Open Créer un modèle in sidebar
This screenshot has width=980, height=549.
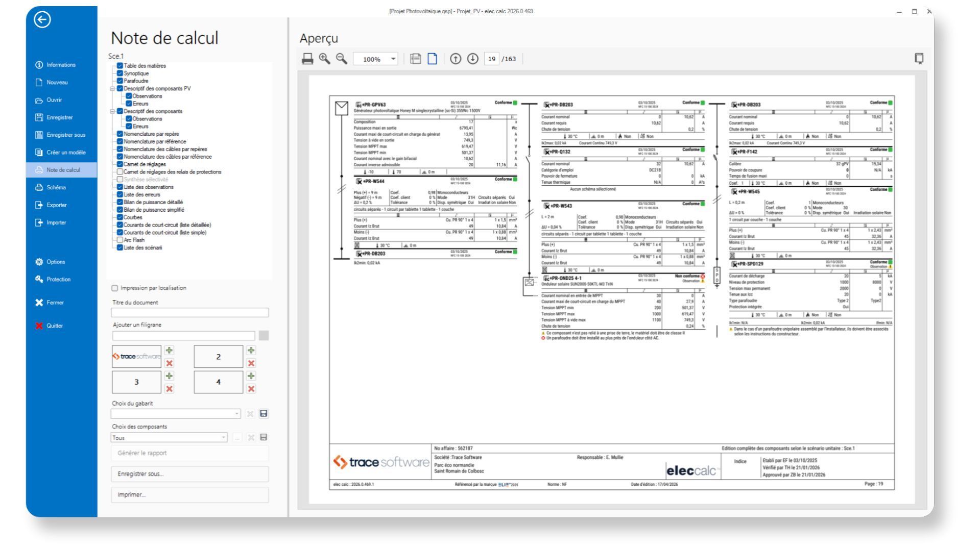point(60,152)
